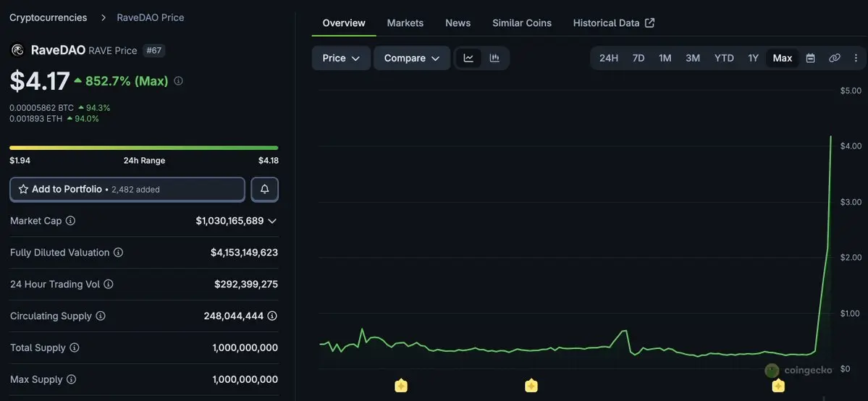
Task: Click the $4.18 range high value
Action: click(269, 161)
